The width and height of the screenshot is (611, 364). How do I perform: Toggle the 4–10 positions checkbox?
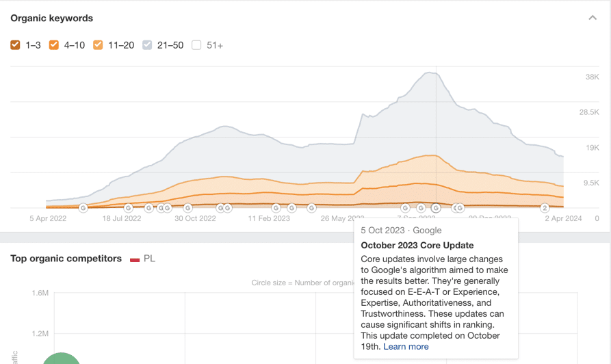pyautogui.click(x=54, y=45)
